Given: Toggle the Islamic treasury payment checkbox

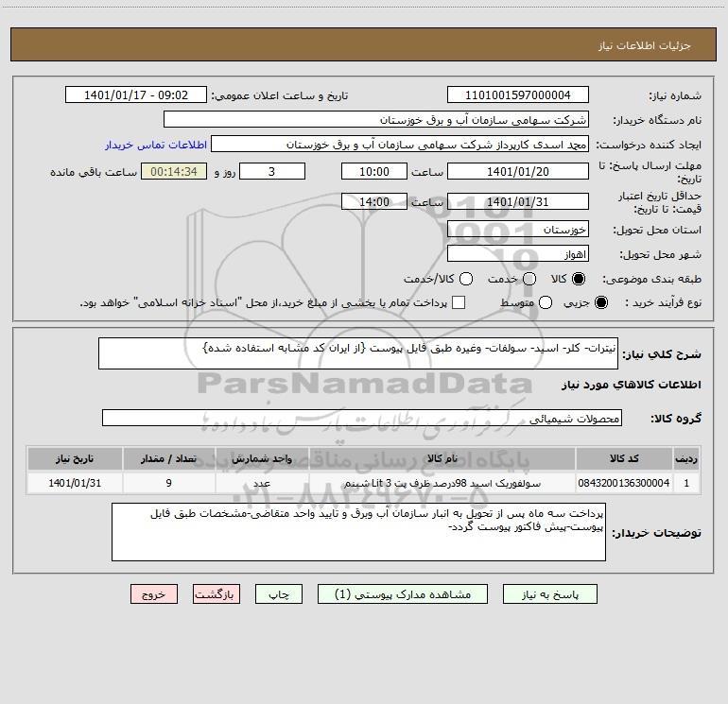Looking at the screenshot, I should (x=459, y=302).
